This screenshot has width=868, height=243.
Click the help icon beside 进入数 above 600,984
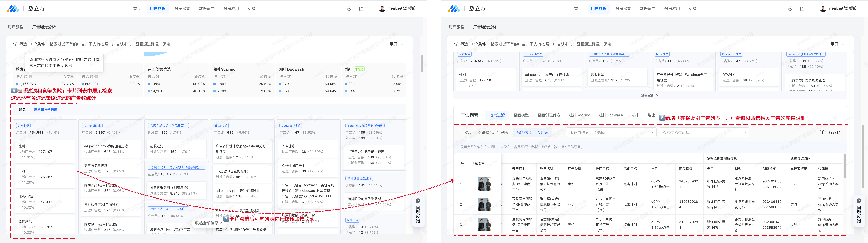pyautogui.click(x=96, y=77)
